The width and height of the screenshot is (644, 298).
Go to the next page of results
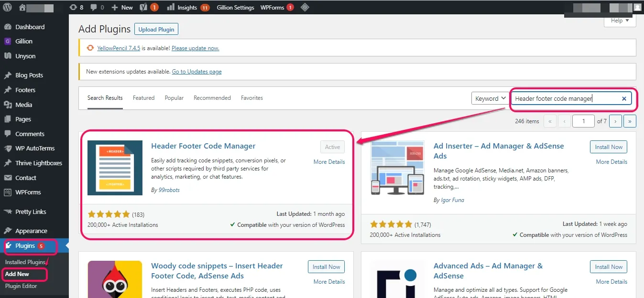pyautogui.click(x=615, y=121)
